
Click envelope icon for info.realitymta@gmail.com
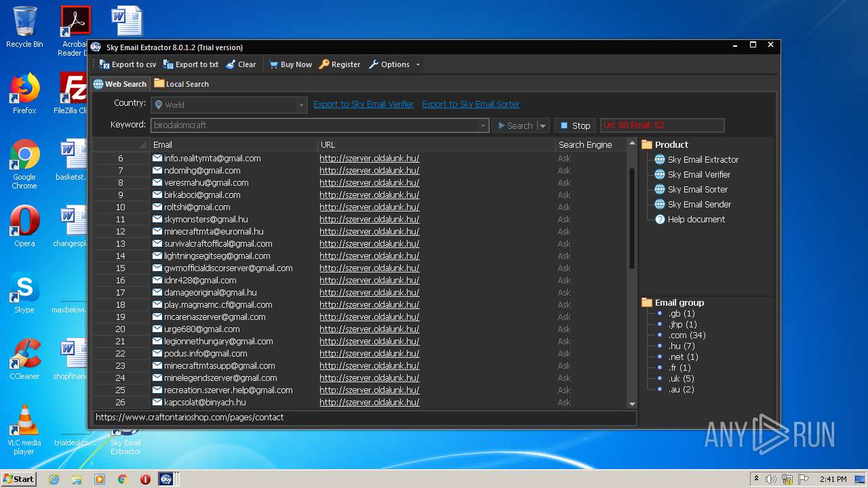point(157,158)
